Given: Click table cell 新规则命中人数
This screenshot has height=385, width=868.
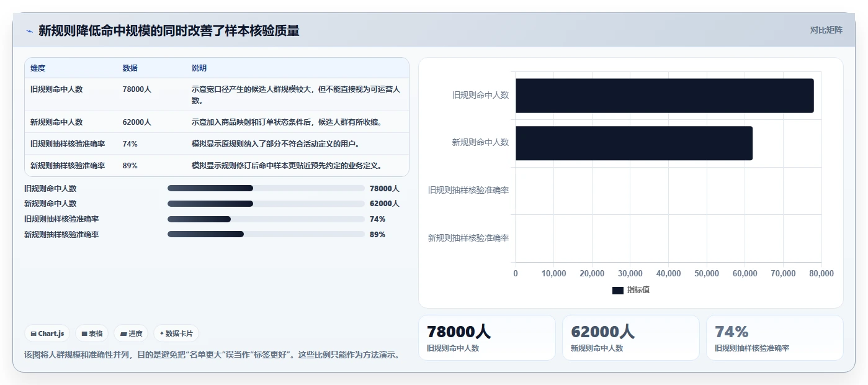Looking at the screenshot, I should (x=56, y=122).
